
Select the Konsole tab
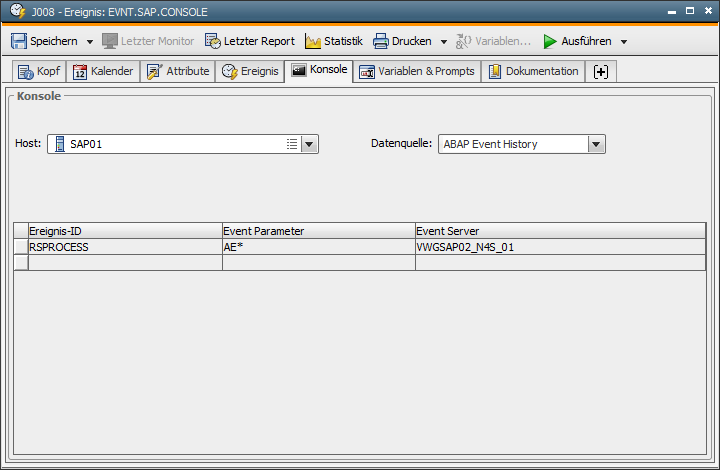(319, 70)
